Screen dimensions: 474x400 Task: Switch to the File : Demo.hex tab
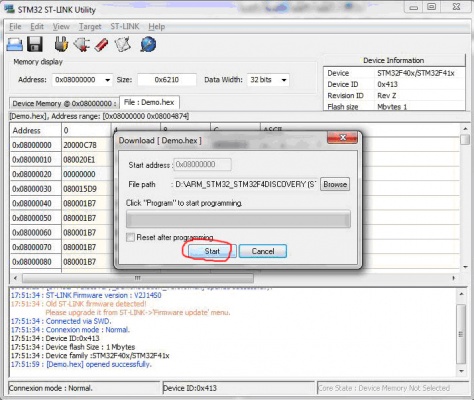tap(149, 102)
